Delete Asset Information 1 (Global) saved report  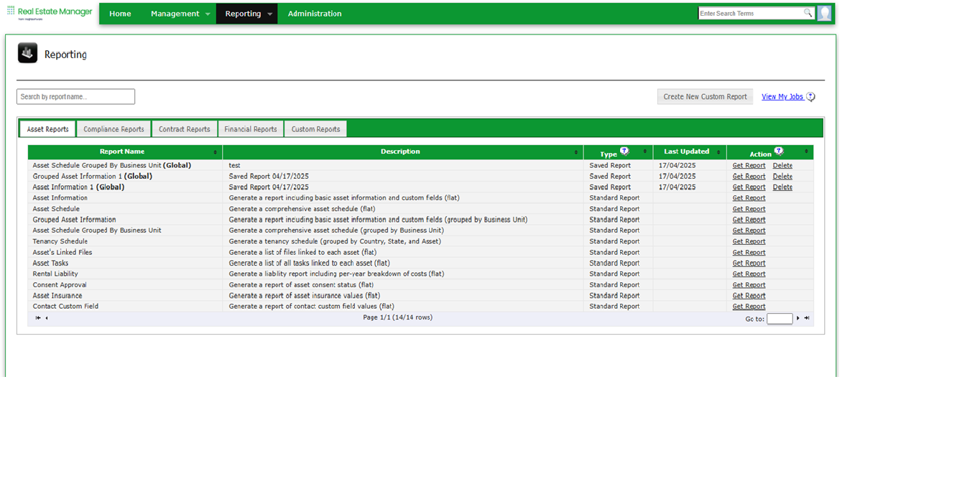pos(782,187)
